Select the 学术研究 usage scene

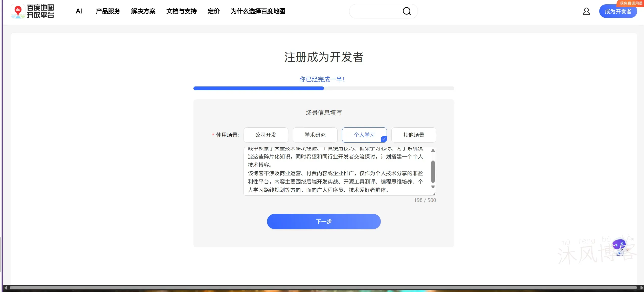[x=315, y=135]
